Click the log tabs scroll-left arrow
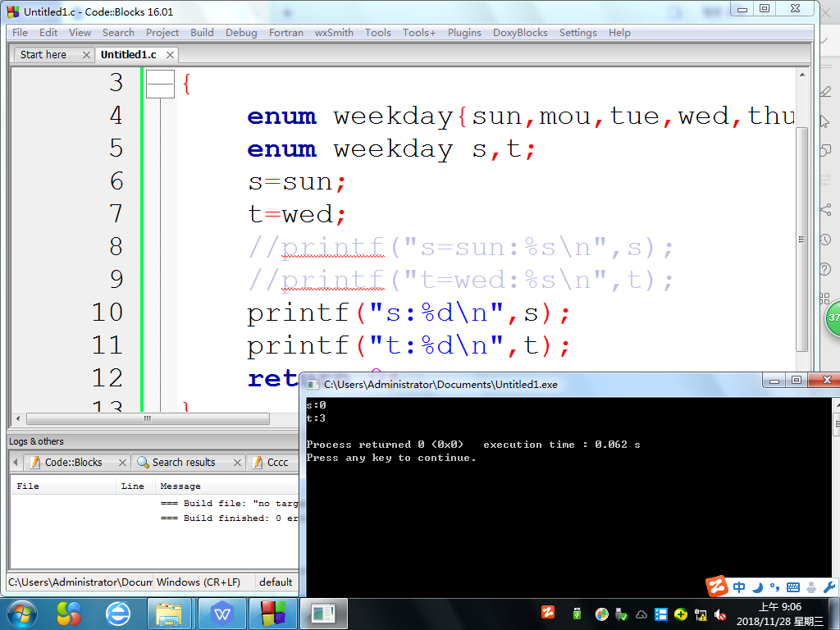Screen dimensions: 840x630 [16, 462]
